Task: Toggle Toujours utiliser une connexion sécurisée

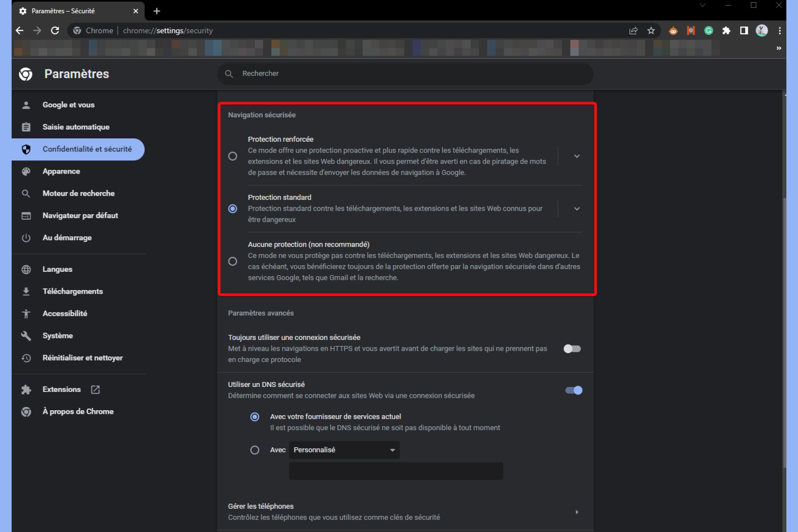Action: [572, 349]
